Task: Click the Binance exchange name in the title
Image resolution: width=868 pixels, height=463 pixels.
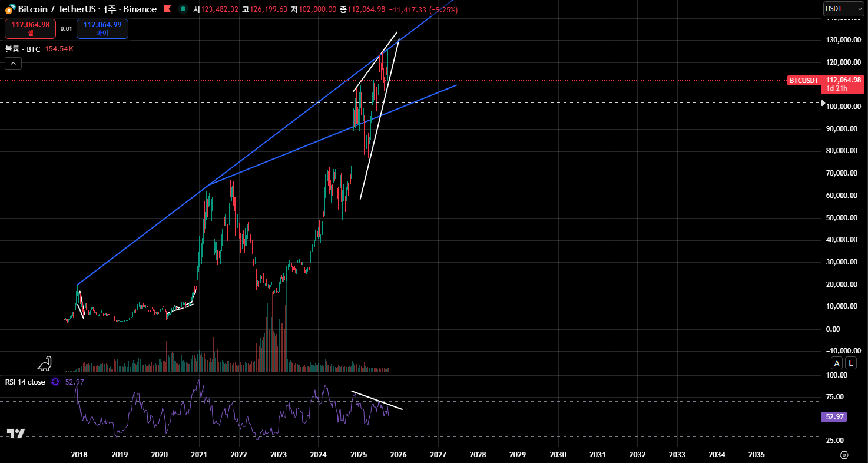Action: 140,9
